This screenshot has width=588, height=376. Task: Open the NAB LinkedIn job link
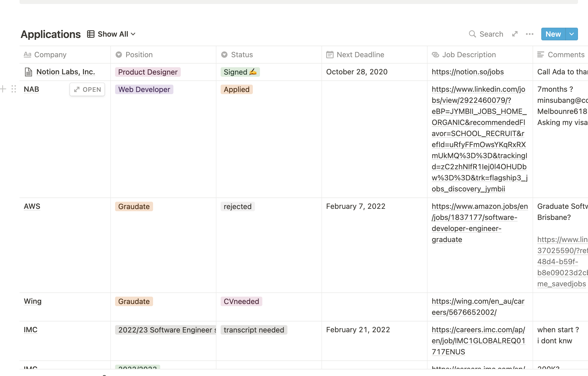tap(480, 139)
